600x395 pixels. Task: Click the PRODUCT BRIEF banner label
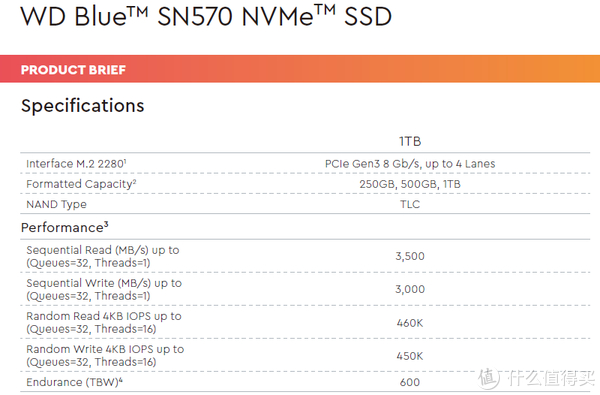[x=73, y=70]
